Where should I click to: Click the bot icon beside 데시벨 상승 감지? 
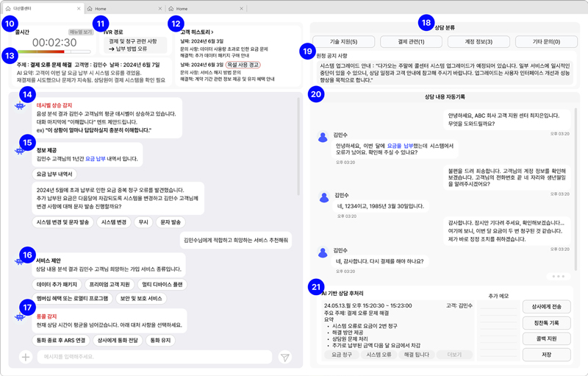[x=21, y=106]
